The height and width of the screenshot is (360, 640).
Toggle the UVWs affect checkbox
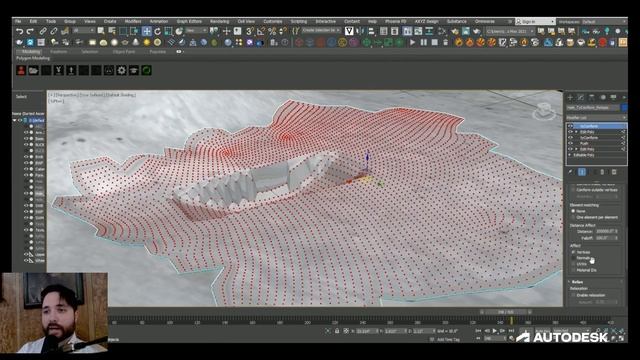pyautogui.click(x=573, y=264)
